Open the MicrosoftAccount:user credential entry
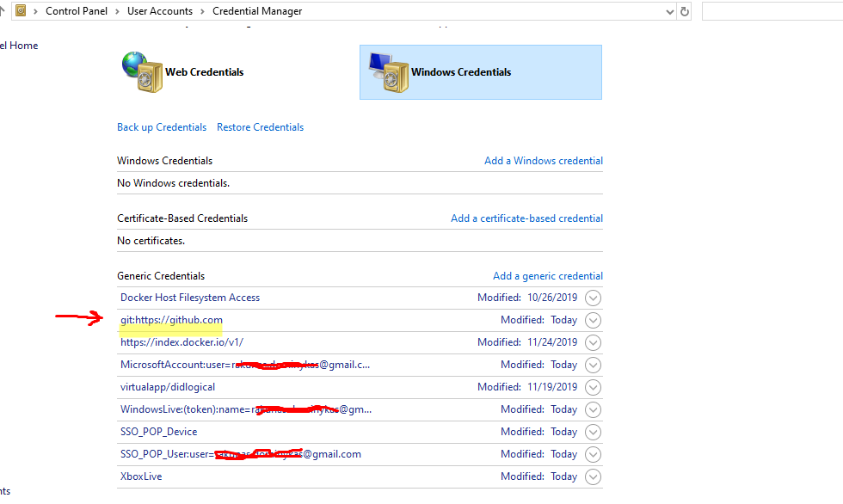The width and height of the screenshot is (843, 504). (x=245, y=365)
